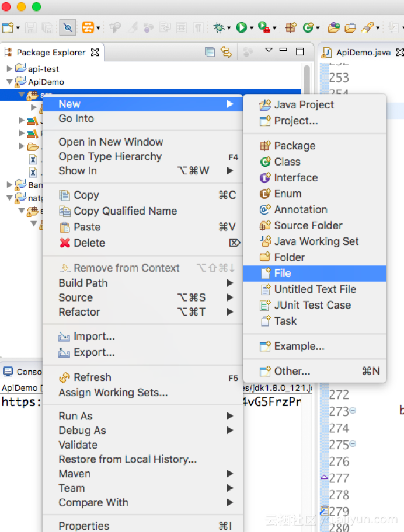The width and height of the screenshot is (404, 532).
Task: Click the New wizard toolbar icon
Action: tap(8, 27)
